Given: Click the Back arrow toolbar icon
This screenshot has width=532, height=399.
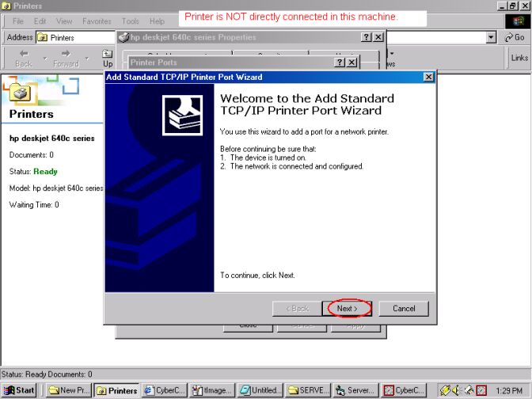Looking at the screenshot, I should click(24, 58).
